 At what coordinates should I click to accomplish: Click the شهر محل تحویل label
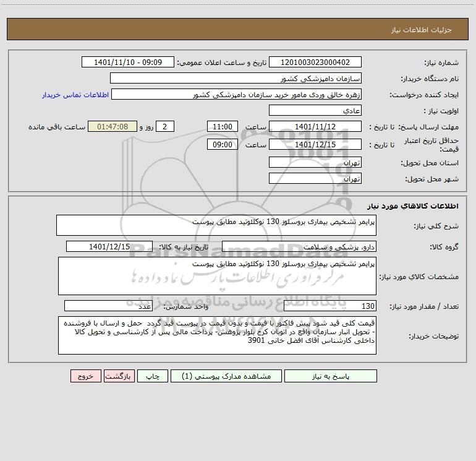click(432, 179)
